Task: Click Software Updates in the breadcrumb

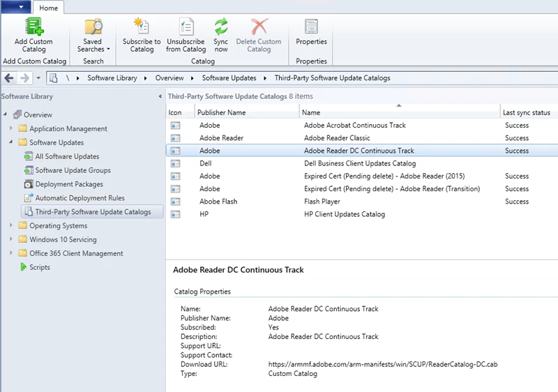Action: (229, 78)
